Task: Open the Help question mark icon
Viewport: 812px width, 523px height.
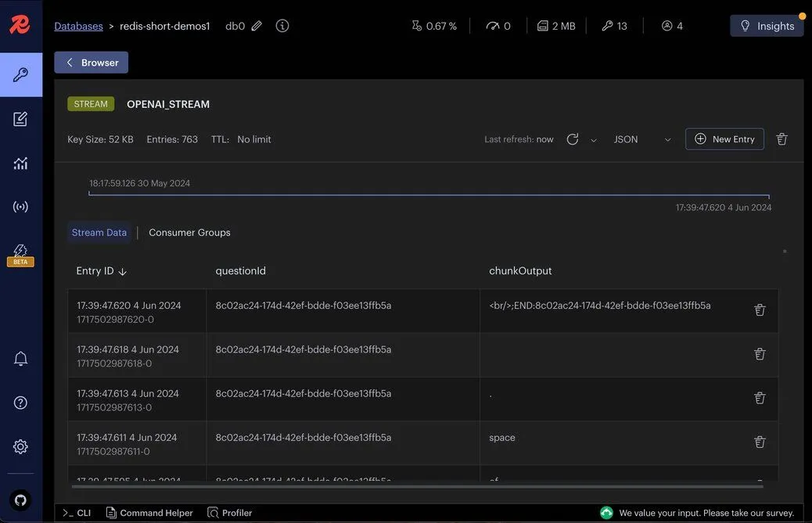Action: tap(21, 403)
